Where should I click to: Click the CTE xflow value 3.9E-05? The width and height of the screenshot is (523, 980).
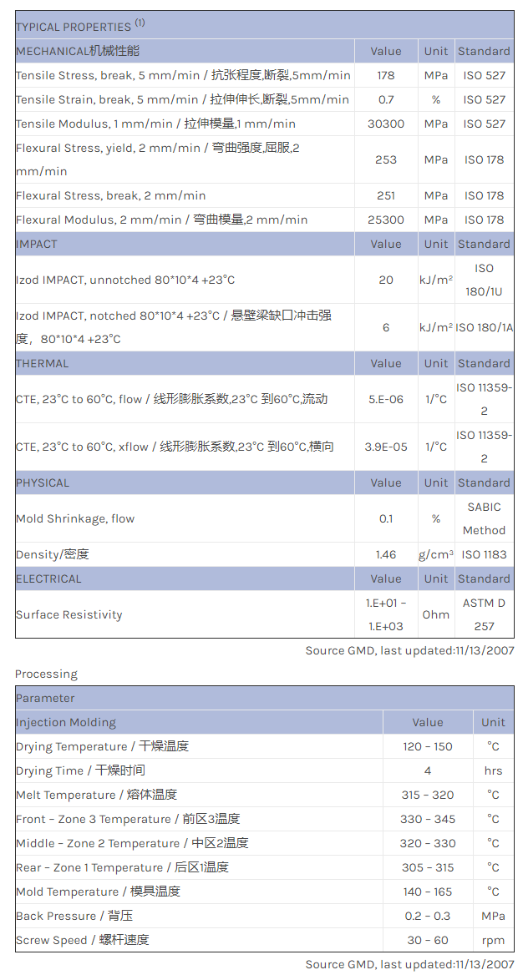click(x=386, y=447)
